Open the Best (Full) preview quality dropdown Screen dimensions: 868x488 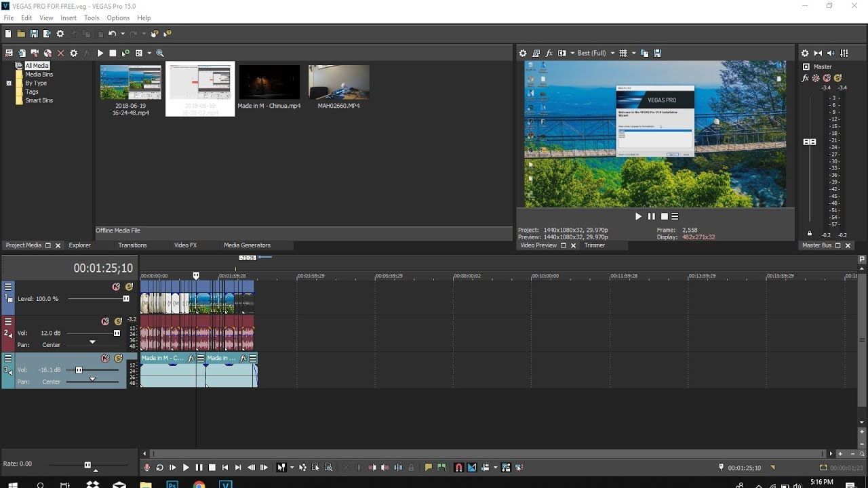596,53
